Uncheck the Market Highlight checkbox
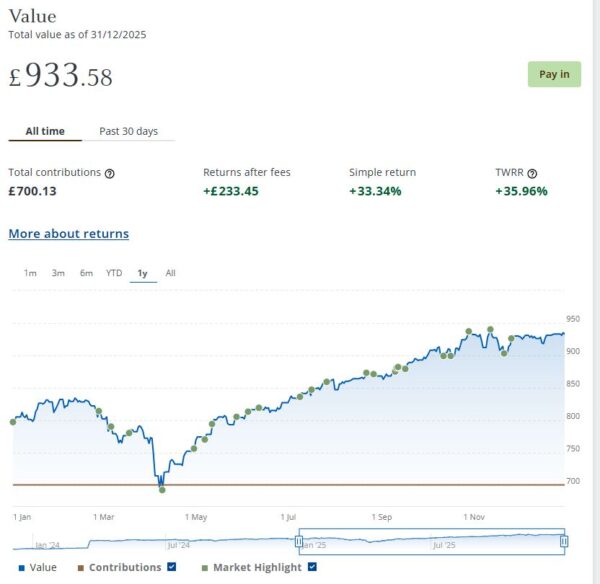This screenshot has height=584, width=600. click(312, 568)
